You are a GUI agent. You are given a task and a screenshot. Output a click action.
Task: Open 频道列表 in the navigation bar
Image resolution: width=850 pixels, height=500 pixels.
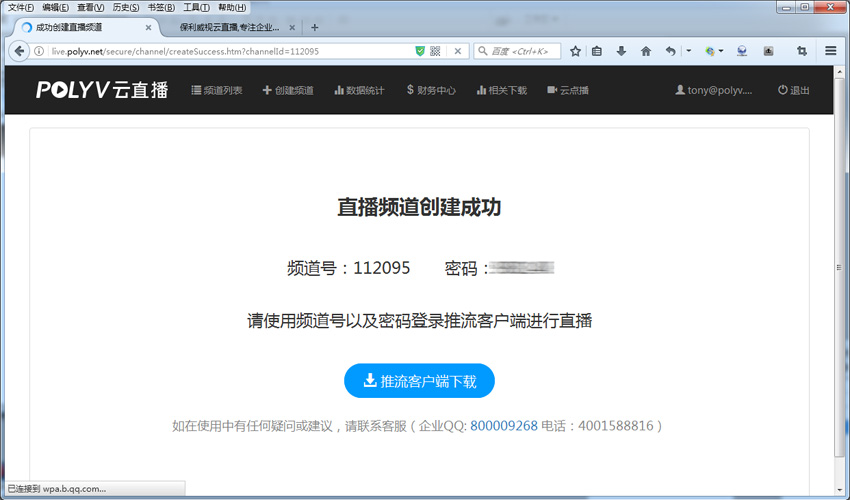click(x=217, y=90)
